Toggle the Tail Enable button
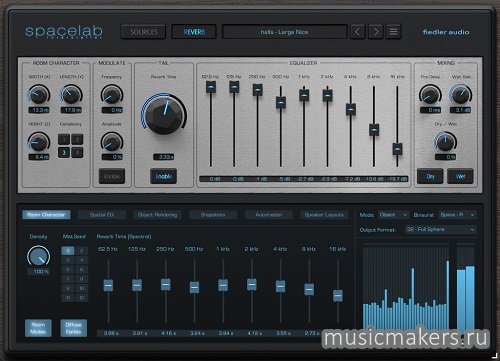The width and height of the screenshot is (500, 361). point(164,176)
